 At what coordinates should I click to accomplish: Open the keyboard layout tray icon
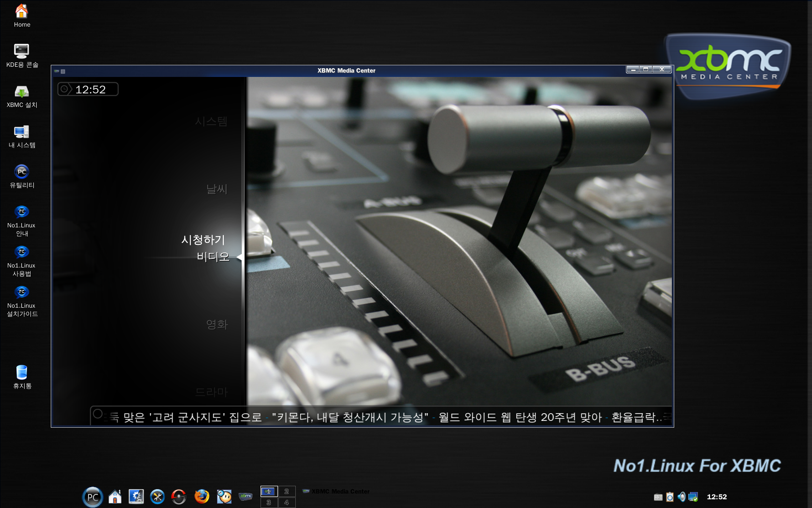(658, 497)
